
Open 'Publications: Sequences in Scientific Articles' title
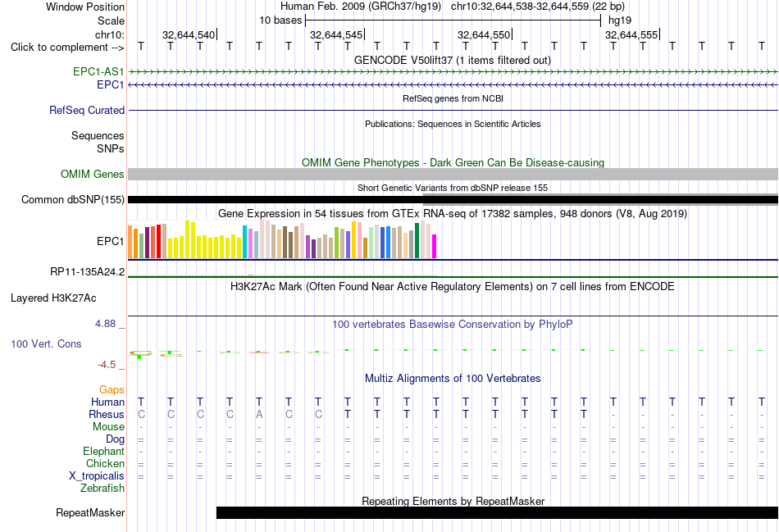coord(453,124)
